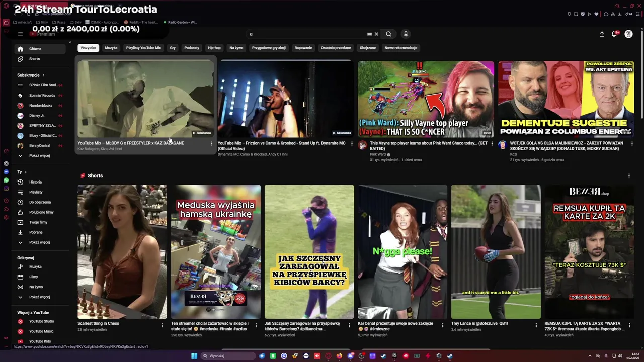644x362 pixels.
Task: Open the Minecraft bookmark folder
Action: tap(22, 22)
